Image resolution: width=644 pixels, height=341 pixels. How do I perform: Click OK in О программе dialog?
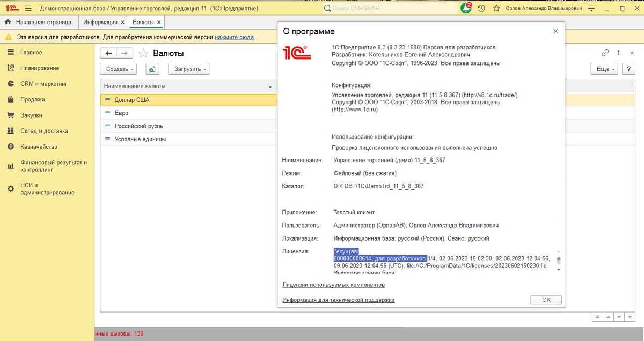546,300
